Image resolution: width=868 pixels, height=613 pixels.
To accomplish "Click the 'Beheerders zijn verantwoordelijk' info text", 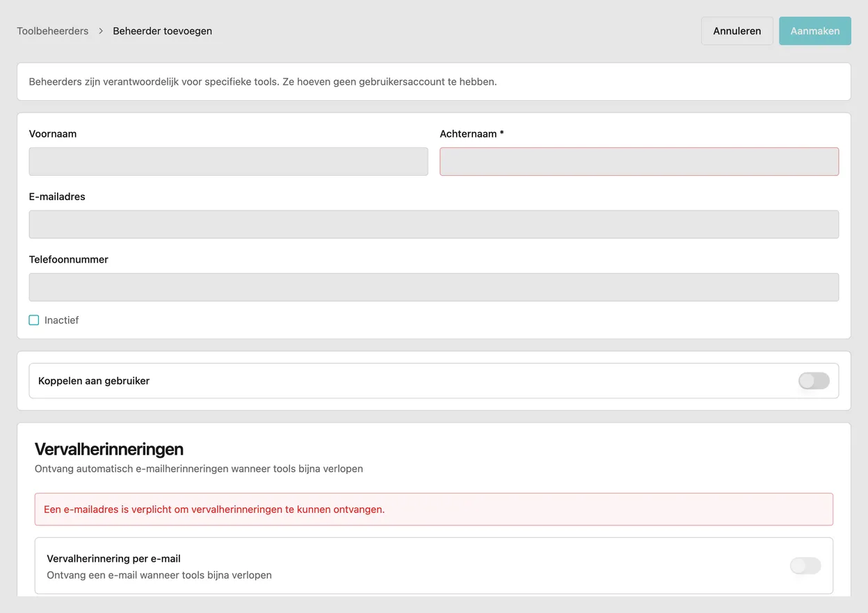I will pos(263,81).
